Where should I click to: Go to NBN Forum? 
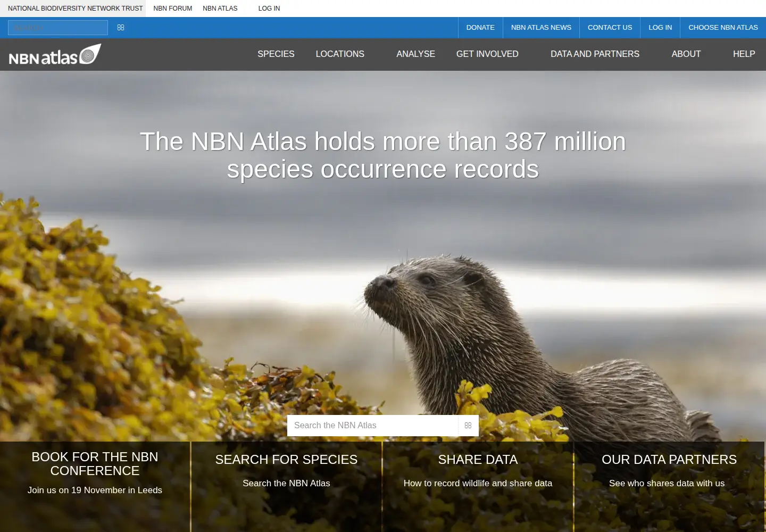pos(173,9)
